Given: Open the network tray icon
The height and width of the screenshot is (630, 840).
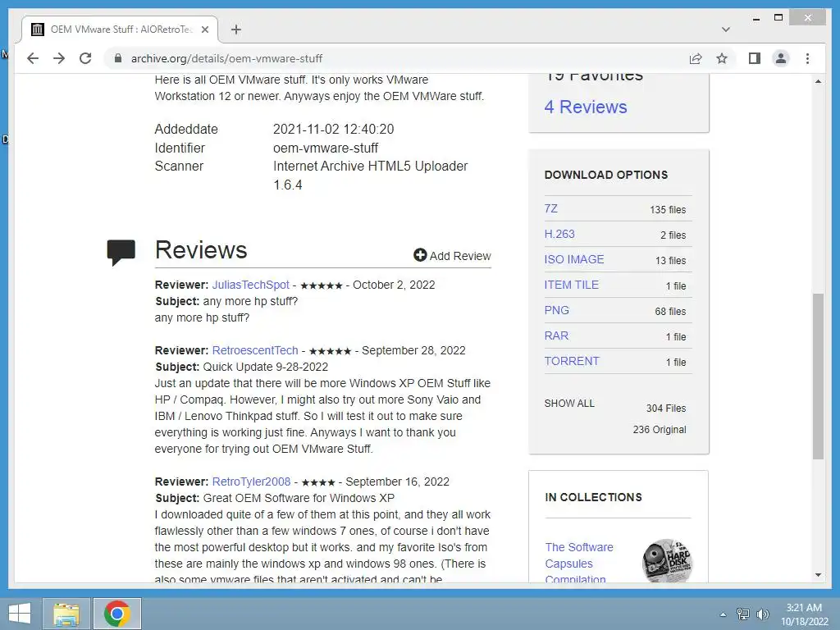Looking at the screenshot, I should 743,614.
